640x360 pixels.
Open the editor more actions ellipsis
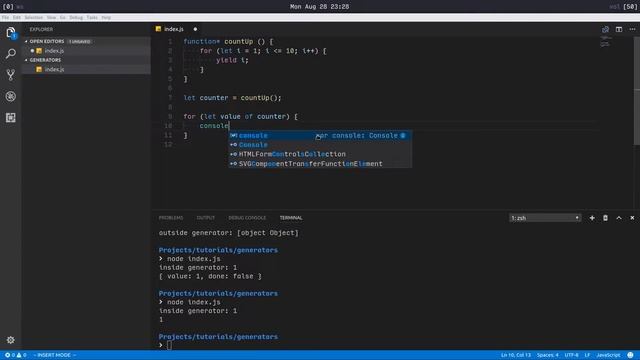click(632, 29)
